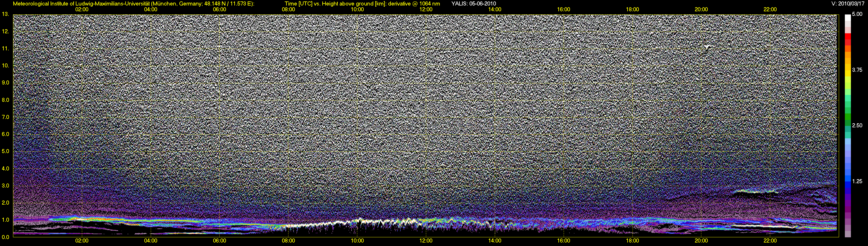Select the 'Time [UTC] vs. Height above ground' title
This screenshot has width=868, height=246.
point(362,4)
